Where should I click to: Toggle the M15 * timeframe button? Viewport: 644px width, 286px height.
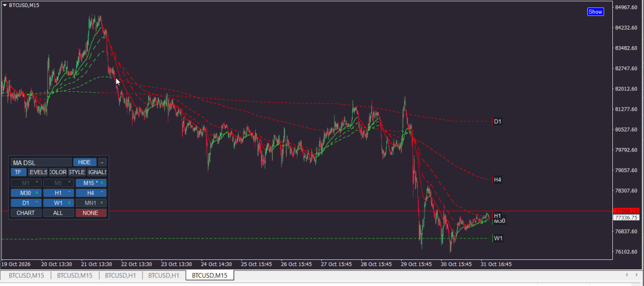point(91,183)
